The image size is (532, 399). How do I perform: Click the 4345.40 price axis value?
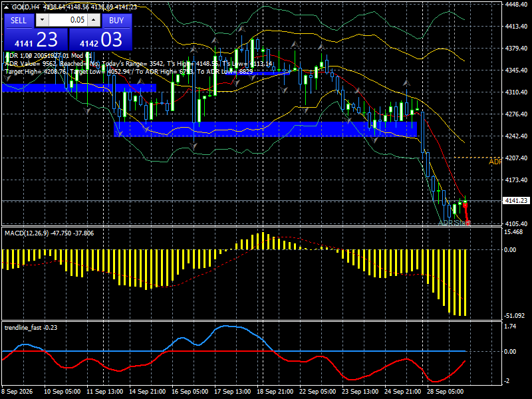pyautogui.click(x=516, y=70)
